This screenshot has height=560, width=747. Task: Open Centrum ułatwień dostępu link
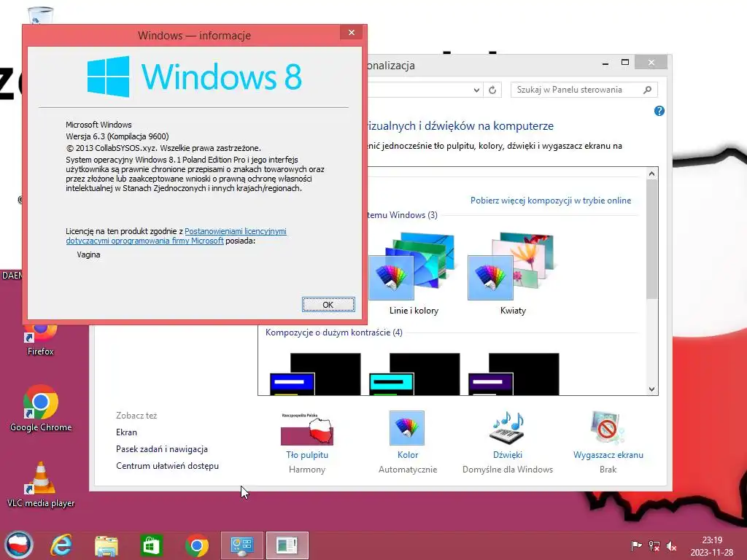click(x=167, y=466)
